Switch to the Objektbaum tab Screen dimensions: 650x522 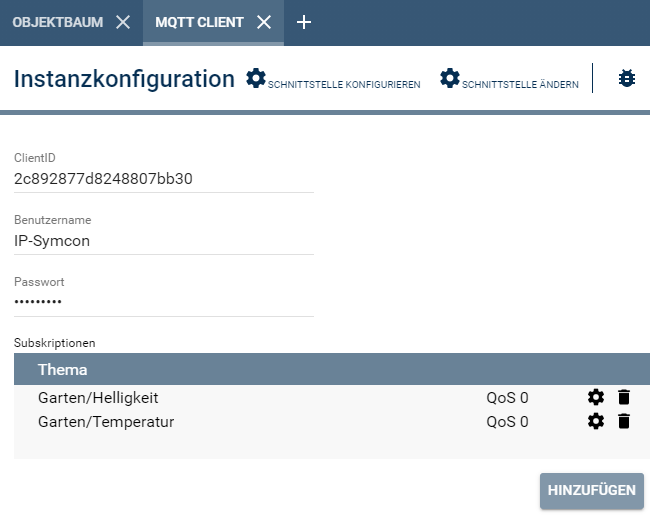pyautogui.click(x=58, y=22)
